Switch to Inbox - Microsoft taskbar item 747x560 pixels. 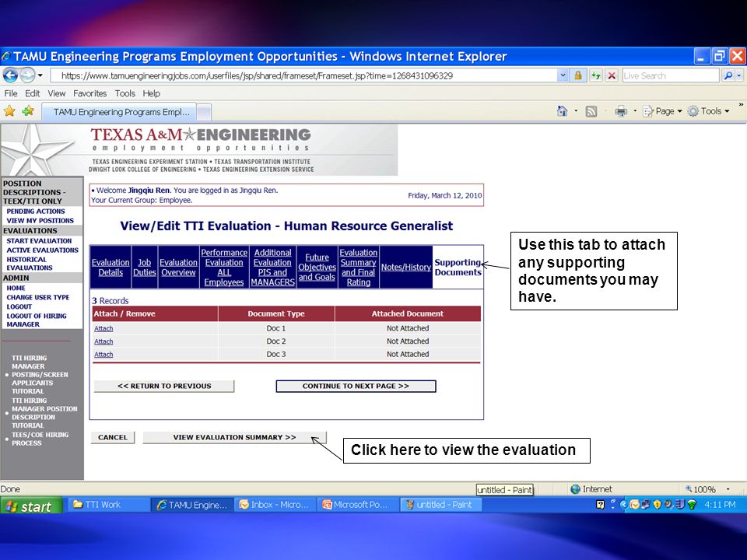pyautogui.click(x=275, y=505)
